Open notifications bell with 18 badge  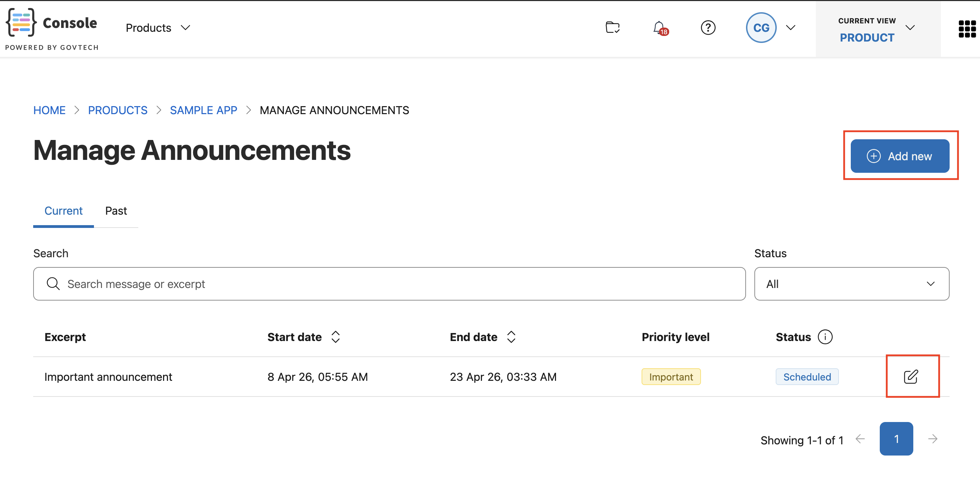(660, 28)
